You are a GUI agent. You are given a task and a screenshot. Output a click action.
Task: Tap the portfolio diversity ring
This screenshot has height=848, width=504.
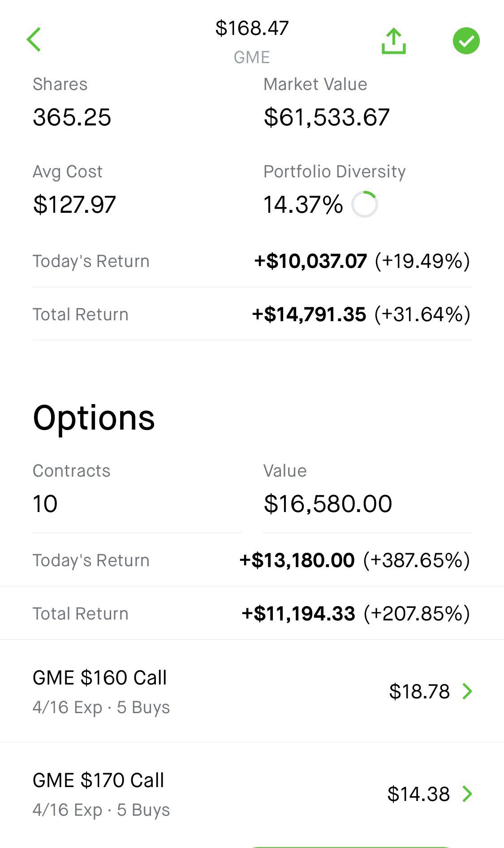[x=364, y=204]
